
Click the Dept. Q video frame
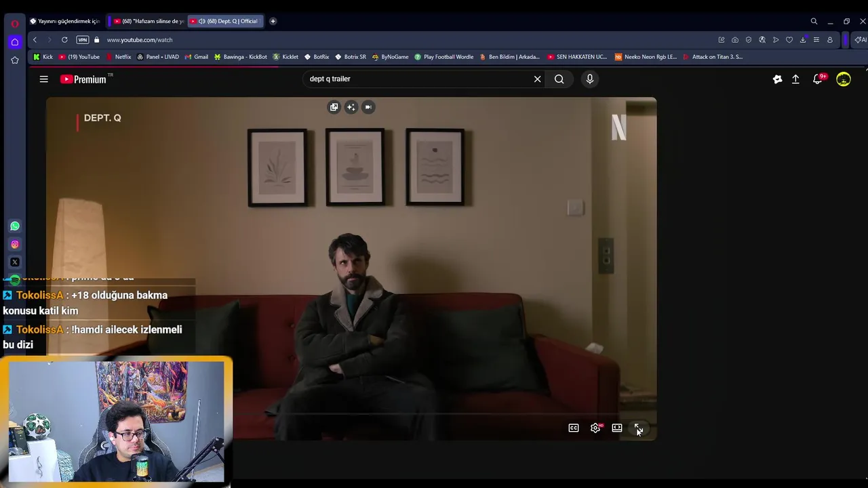351,268
